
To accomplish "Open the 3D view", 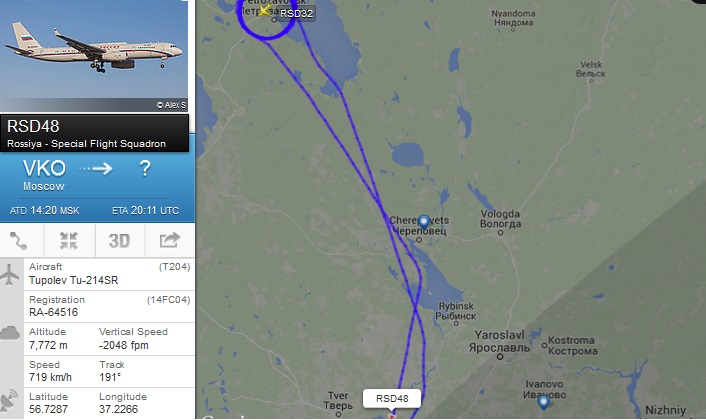I will point(119,240).
